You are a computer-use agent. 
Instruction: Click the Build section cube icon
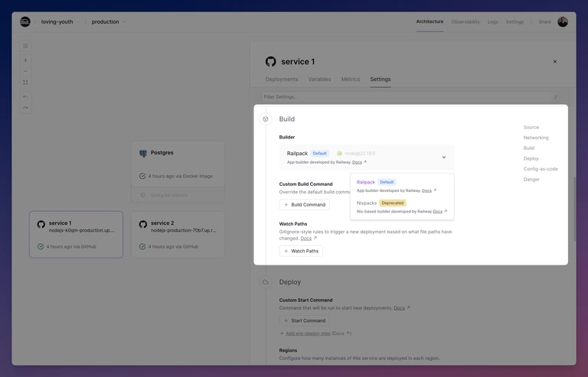coord(266,119)
